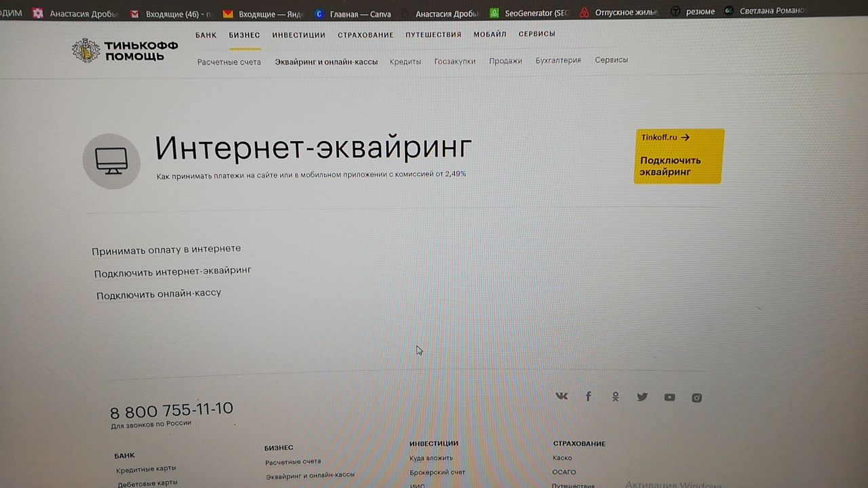Click the phone number 8 800 755-11-10
This screenshot has width=868, height=488.
click(x=172, y=410)
